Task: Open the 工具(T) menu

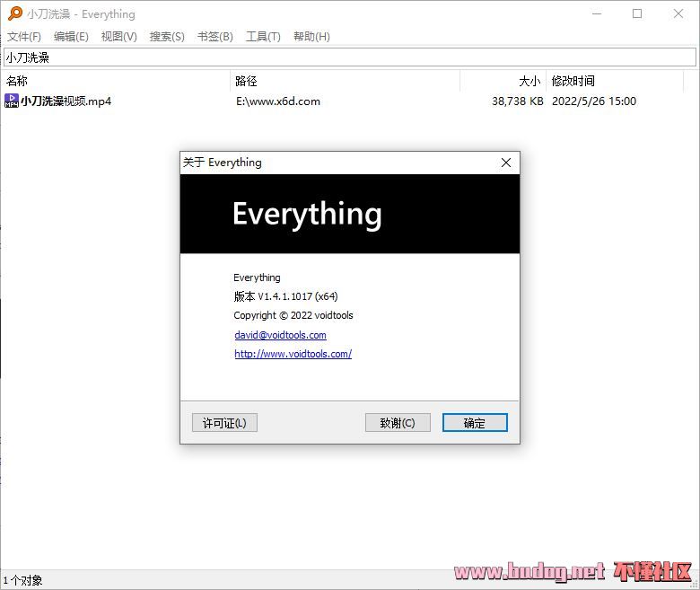Action: click(x=263, y=36)
